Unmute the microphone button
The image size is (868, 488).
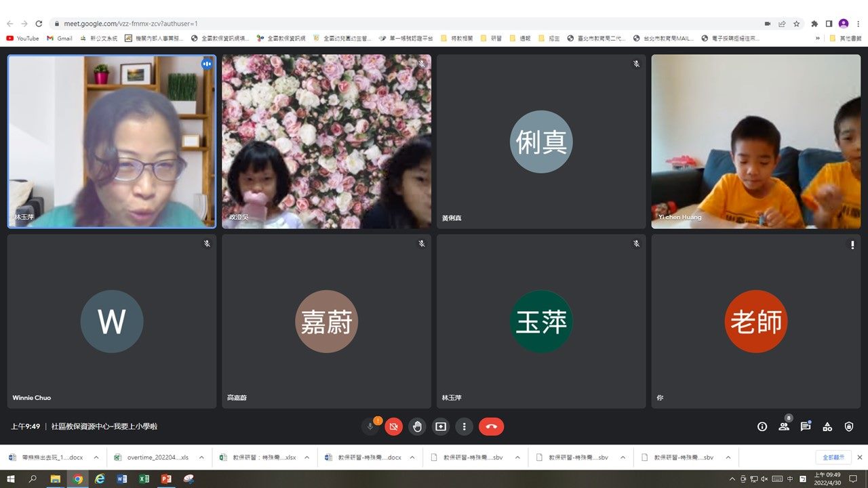point(370,426)
